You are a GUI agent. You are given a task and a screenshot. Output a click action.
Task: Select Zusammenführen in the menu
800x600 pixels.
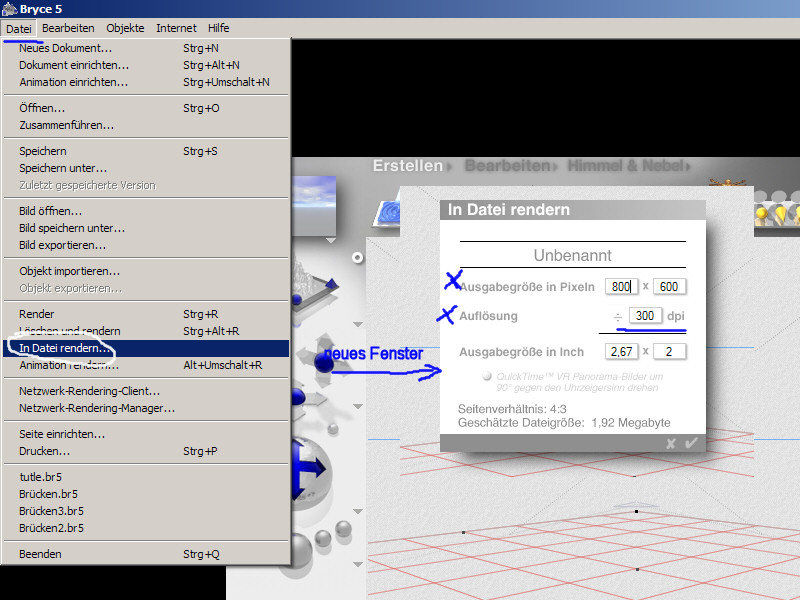click(146, 125)
